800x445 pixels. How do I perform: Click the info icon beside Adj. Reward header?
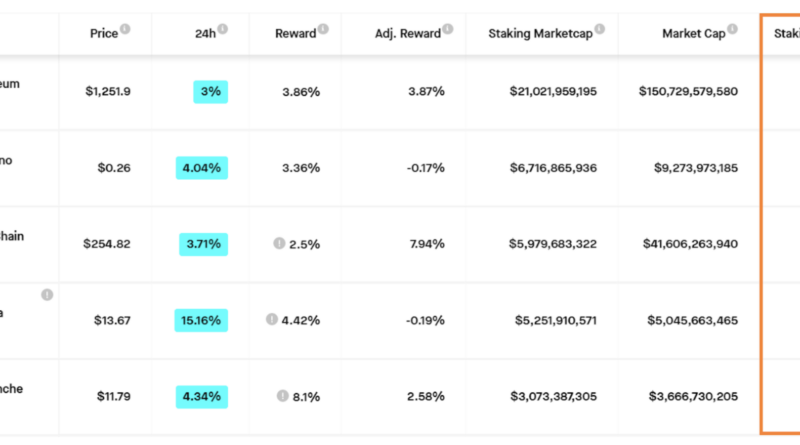click(447, 29)
